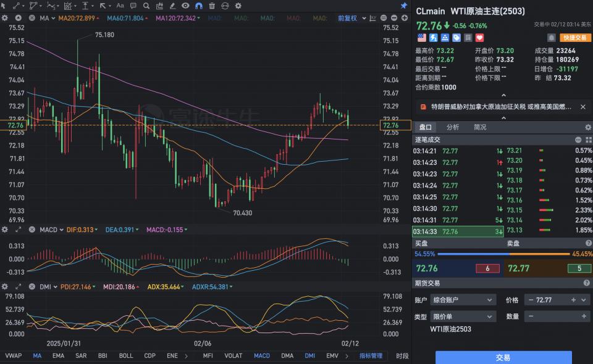The width and height of the screenshot is (593, 364).
Task: Toggle the BOLL indicator on the chart
Action: [126, 356]
